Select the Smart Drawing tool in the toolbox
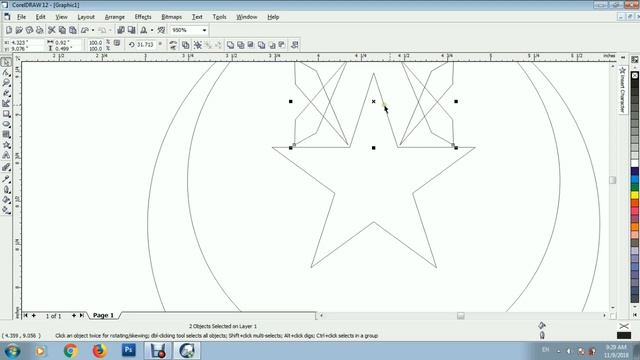Viewport: 640px width, 360px height. (6, 104)
